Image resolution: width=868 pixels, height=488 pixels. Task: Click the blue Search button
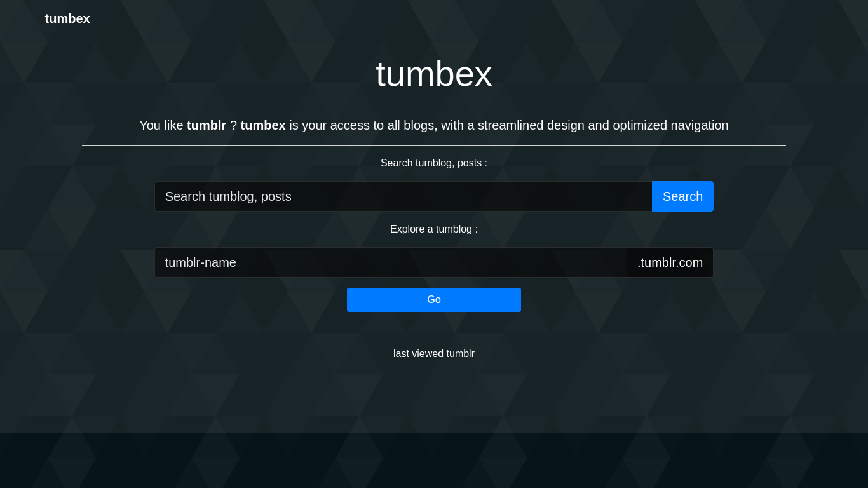(x=682, y=196)
